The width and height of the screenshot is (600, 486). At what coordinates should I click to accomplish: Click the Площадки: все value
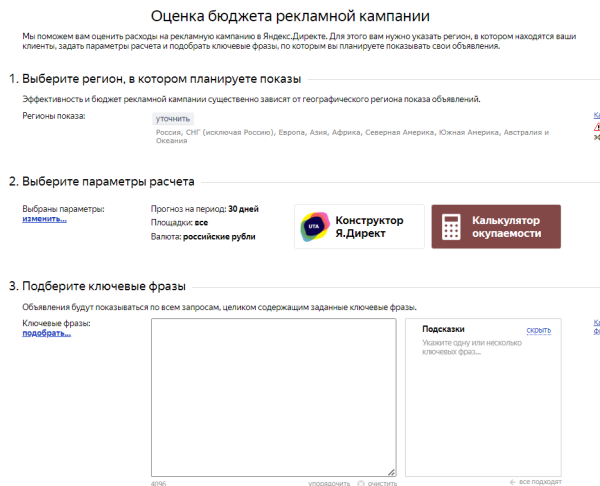coord(179,222)
